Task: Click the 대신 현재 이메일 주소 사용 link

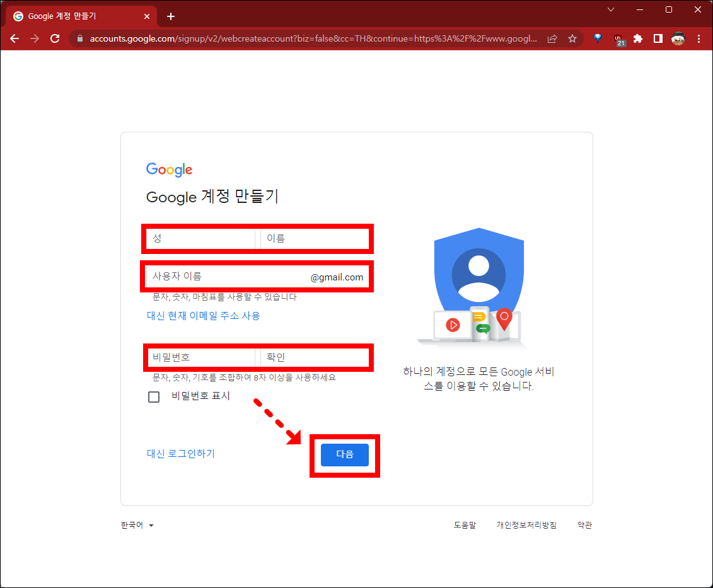Action: pyautogui.click(x=203, y=316)
